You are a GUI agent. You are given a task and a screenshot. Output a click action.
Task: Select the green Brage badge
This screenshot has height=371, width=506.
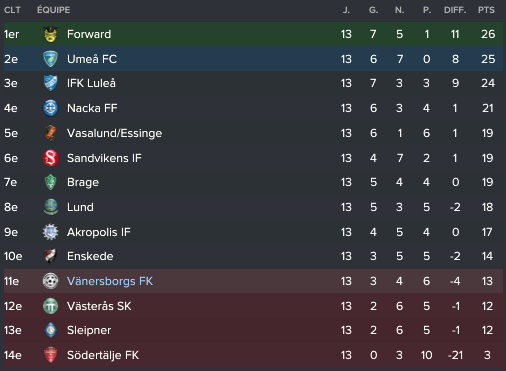(x=51, y=182)
